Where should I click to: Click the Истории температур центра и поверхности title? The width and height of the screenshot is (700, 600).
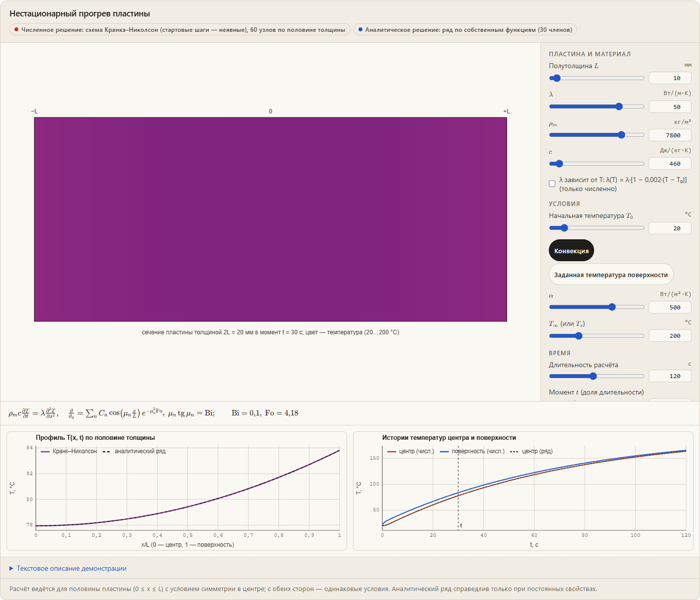pyautogui.click(x=449, y=438)
